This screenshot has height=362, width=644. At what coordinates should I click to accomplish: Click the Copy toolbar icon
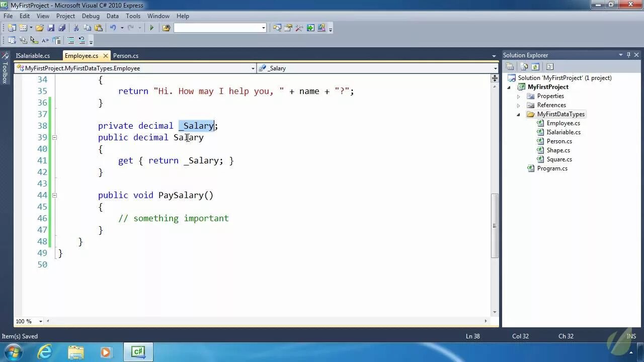(87, 28)
